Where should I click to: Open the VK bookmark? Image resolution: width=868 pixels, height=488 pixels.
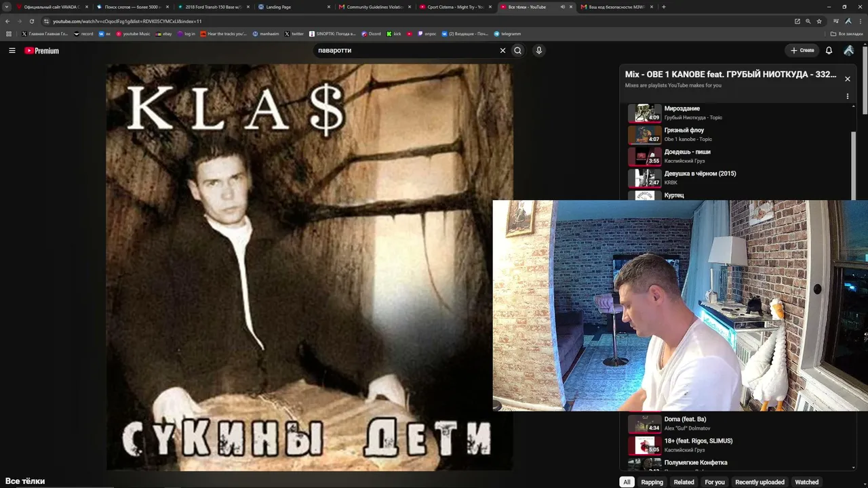pos(104,33)
